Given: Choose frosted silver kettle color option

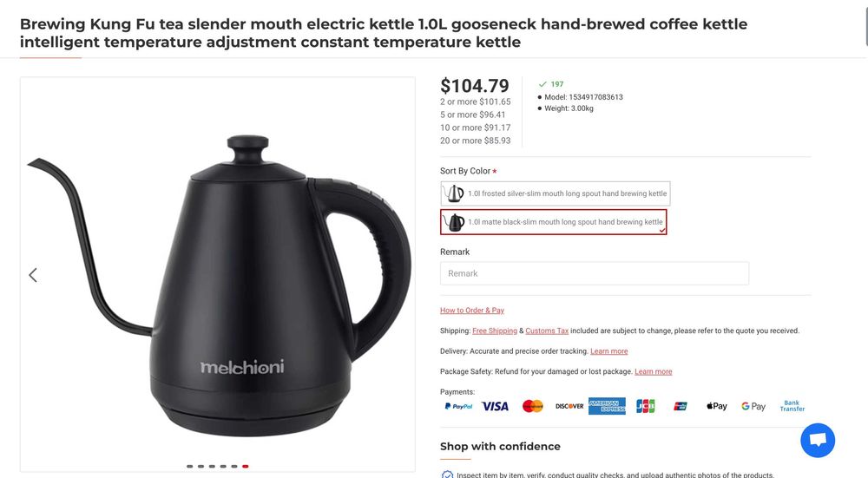Looking at the screenshot, I should tap(556, 193).
